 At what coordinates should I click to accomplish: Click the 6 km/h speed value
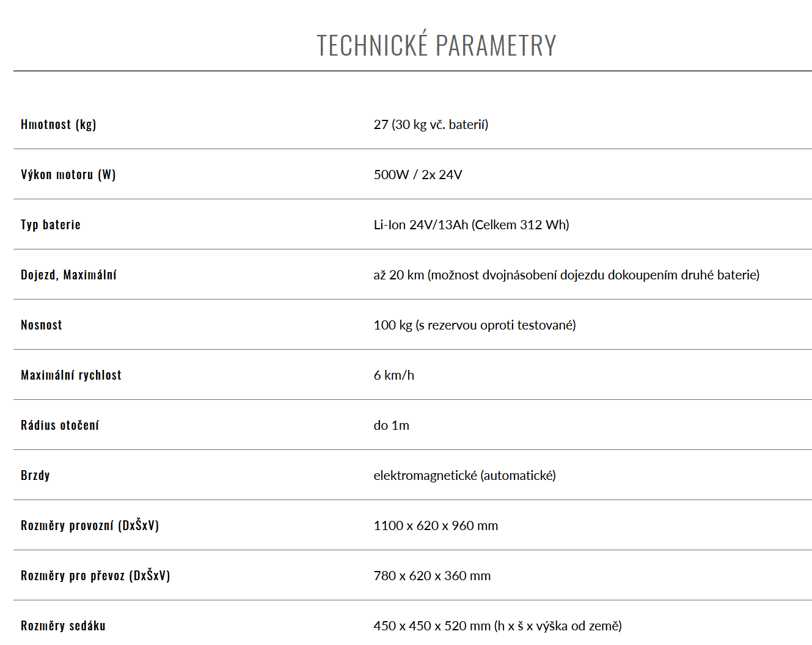394,375
